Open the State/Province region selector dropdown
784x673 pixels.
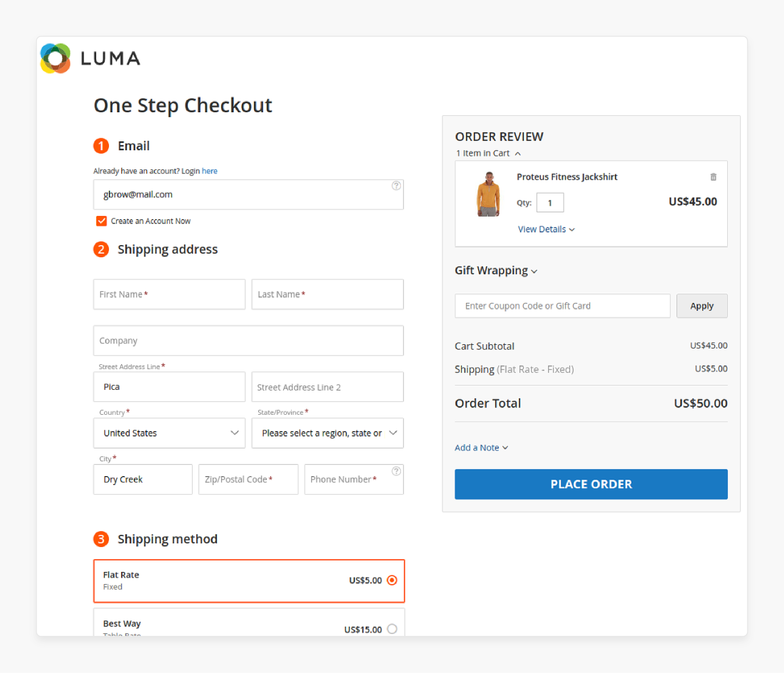pyautogui.click(x=329, y=433)
